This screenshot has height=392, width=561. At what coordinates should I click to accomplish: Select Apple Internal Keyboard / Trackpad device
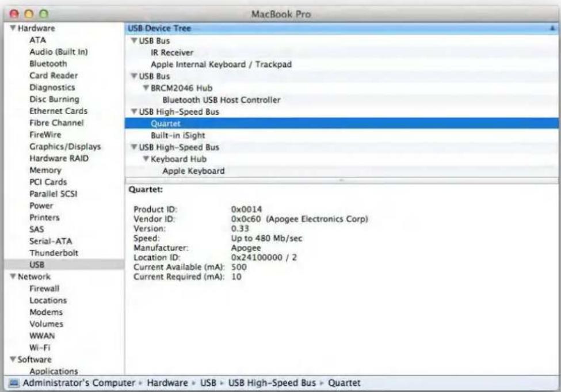click(221, 64)
